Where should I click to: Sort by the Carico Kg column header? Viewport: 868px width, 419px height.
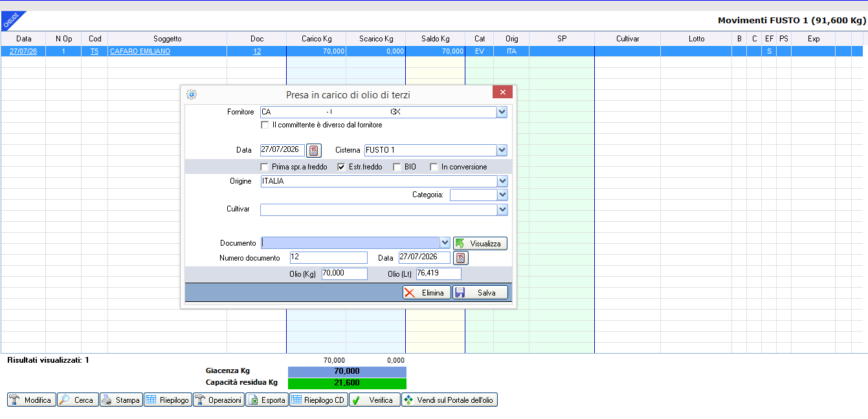pos(317,39)
